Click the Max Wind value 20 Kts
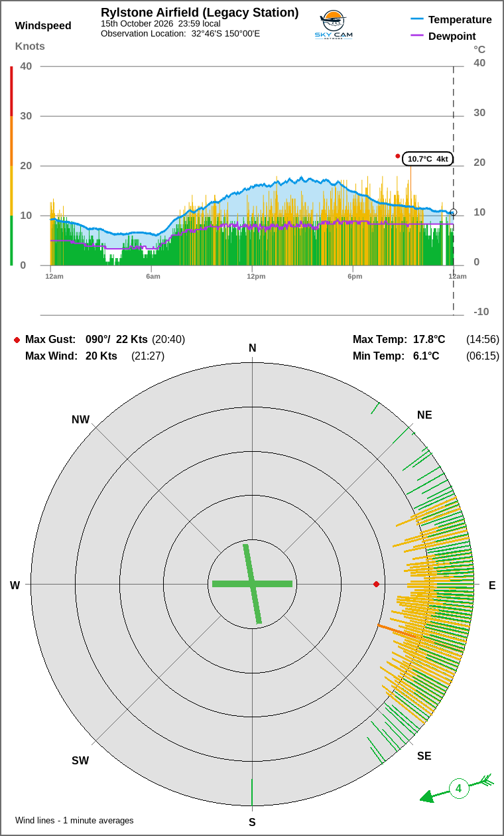 coord(101,356)
